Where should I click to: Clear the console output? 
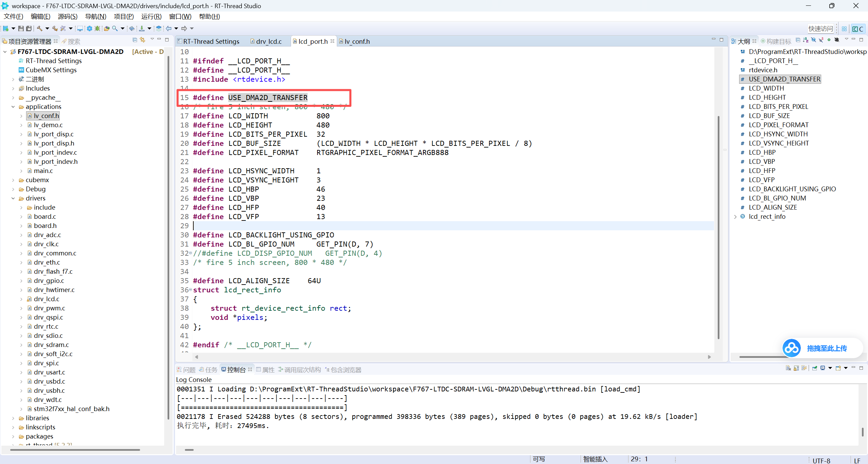click(788, 368)
